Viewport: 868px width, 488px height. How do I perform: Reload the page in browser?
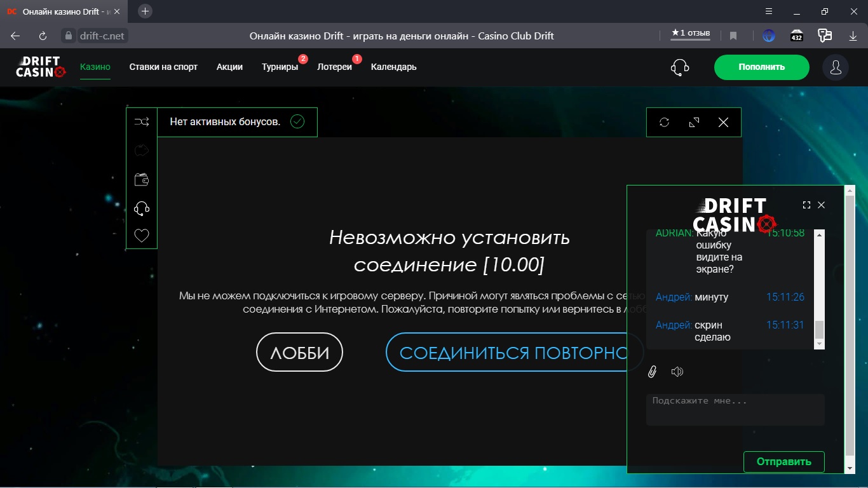pyautogui.click(x=43, y=36)
